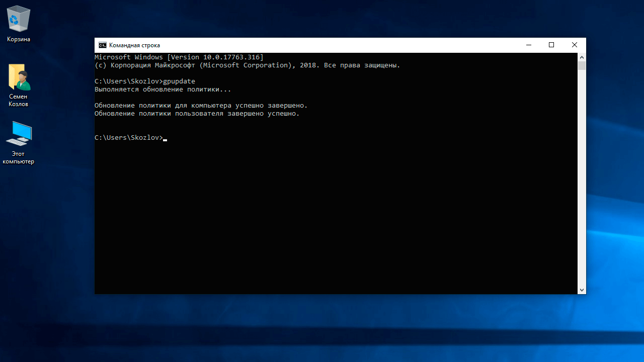Click the computer policy update success line
This screenshot has width=644, height=362.
[x=201, y=106]
